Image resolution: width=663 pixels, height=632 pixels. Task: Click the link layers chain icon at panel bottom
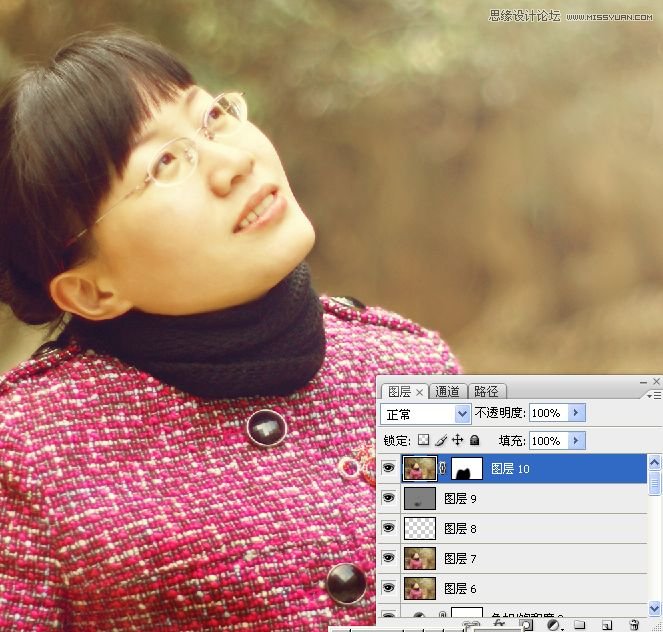[471, 625]
